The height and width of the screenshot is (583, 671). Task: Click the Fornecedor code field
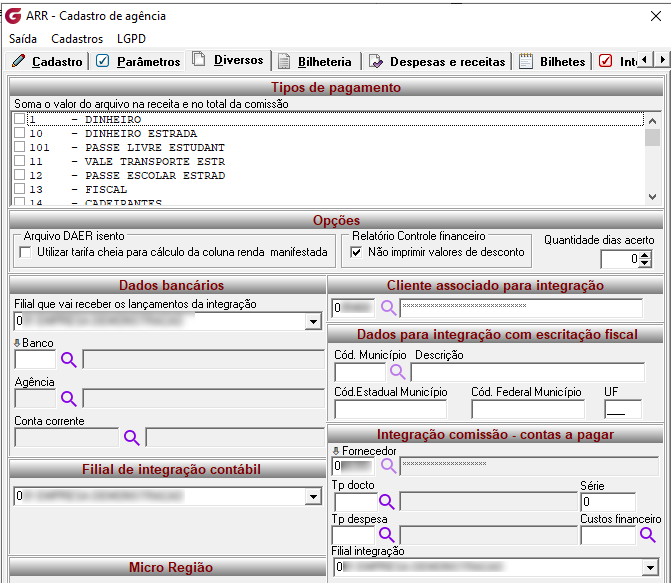[353, 466]
